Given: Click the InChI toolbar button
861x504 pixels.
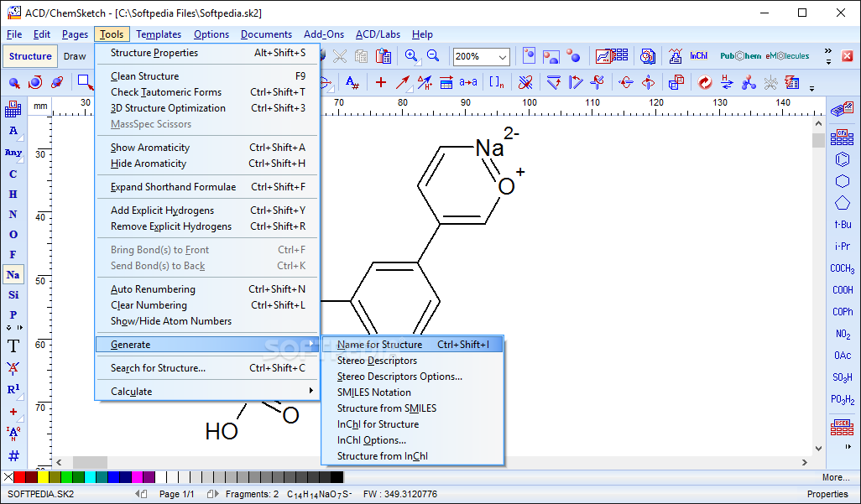Looking at the screenshot, I should click(x=698, y=56).
